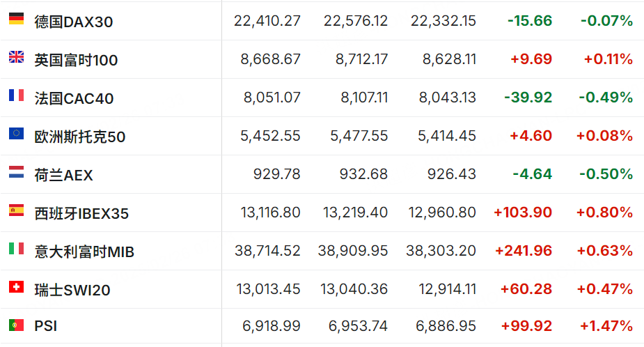Open the 法国CAC40 index page
The height and width of the screenshot is (347, 644).
click(x=74, y=98)
